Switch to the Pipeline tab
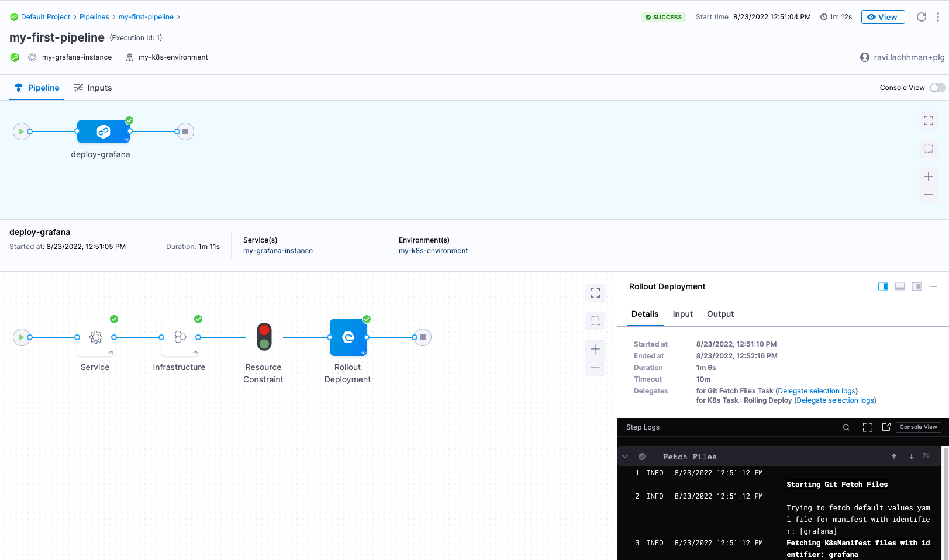This screenshot has width=949, height=560. 37,88
